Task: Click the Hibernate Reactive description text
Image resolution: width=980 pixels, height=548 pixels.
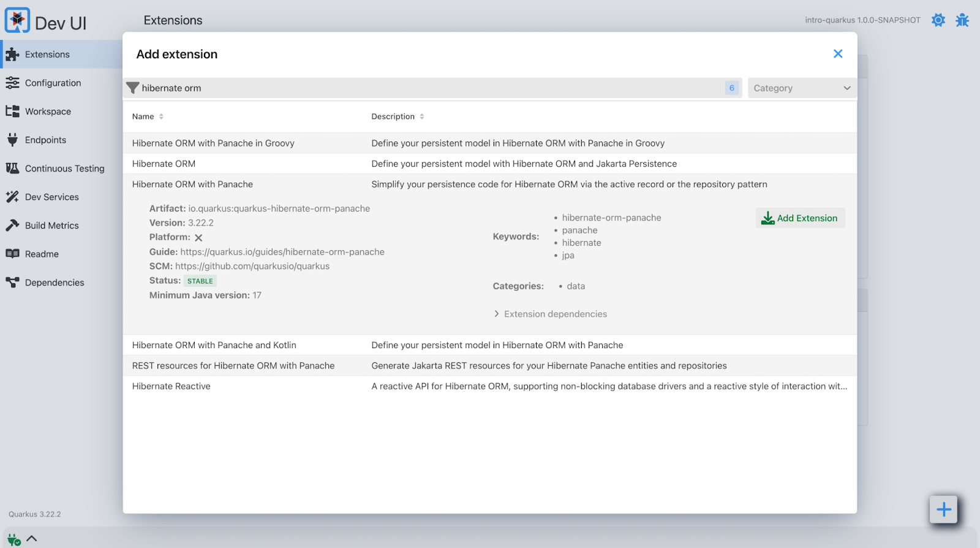Action: coord(609,386)
